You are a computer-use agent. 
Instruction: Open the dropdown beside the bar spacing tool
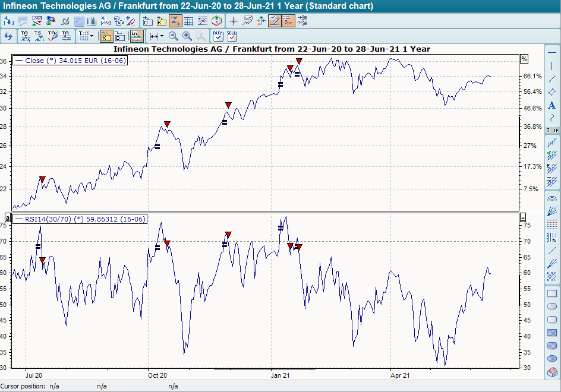pyautogui.click(x=162, y=36)
